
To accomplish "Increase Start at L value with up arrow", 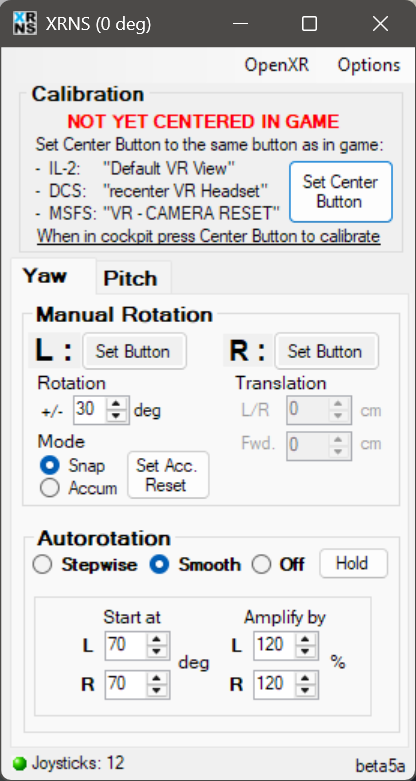I will click(156, 640).
